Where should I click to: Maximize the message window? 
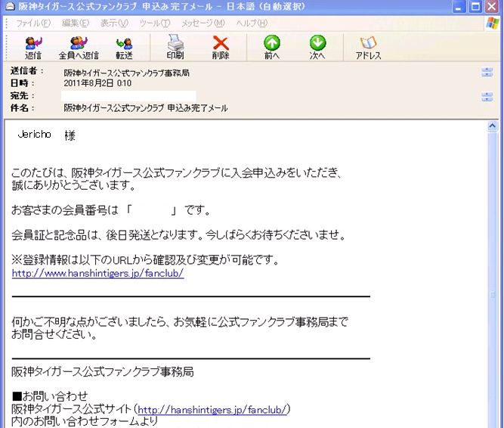point(475,7)
